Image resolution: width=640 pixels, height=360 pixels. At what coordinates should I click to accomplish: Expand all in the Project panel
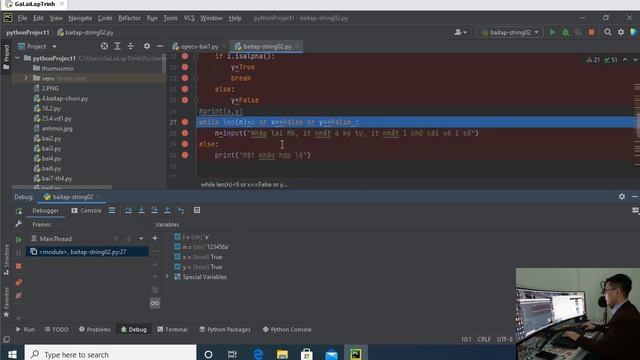click(x=118, y=46)
